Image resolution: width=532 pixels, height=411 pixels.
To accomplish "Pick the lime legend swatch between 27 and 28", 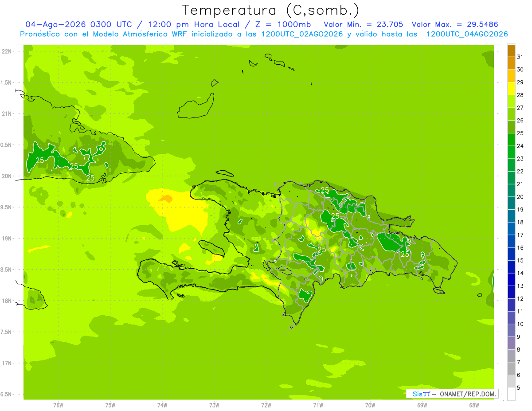I will point(511,102).
